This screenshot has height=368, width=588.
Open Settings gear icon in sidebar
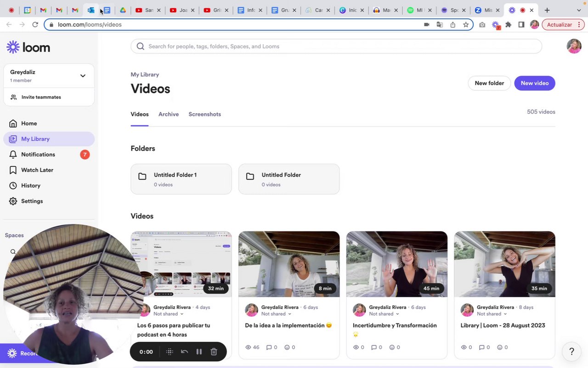tap(13, 201)
